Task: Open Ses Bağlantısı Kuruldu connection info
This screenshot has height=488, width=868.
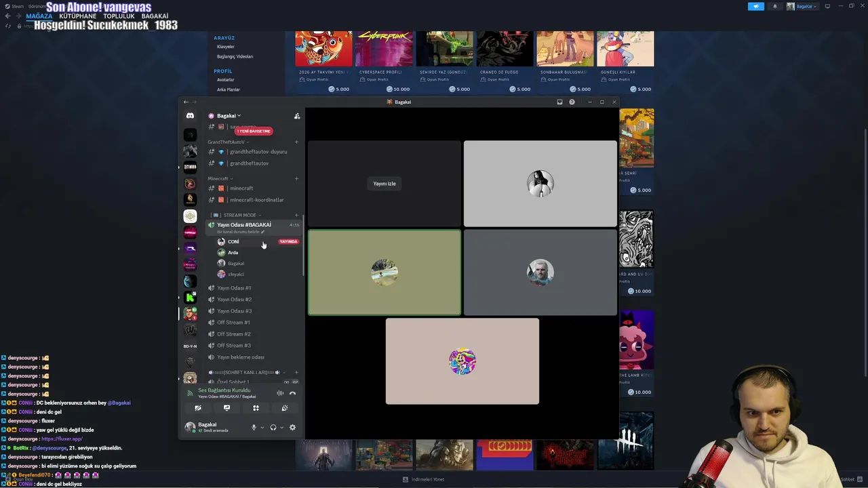Action: 224,390
